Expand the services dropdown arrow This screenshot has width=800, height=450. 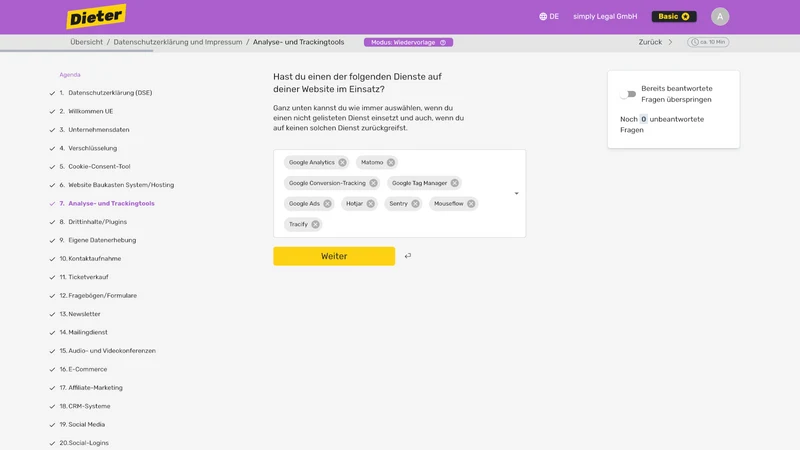516,193
